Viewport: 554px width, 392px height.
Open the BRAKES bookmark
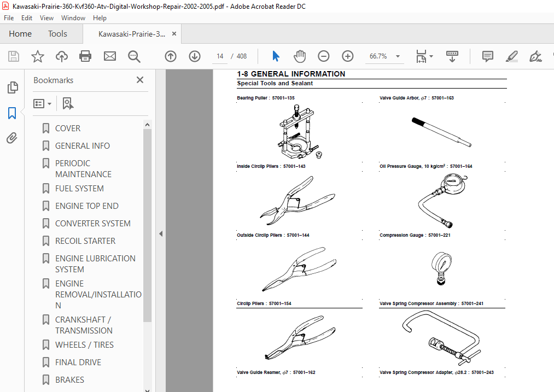(69, 379)
